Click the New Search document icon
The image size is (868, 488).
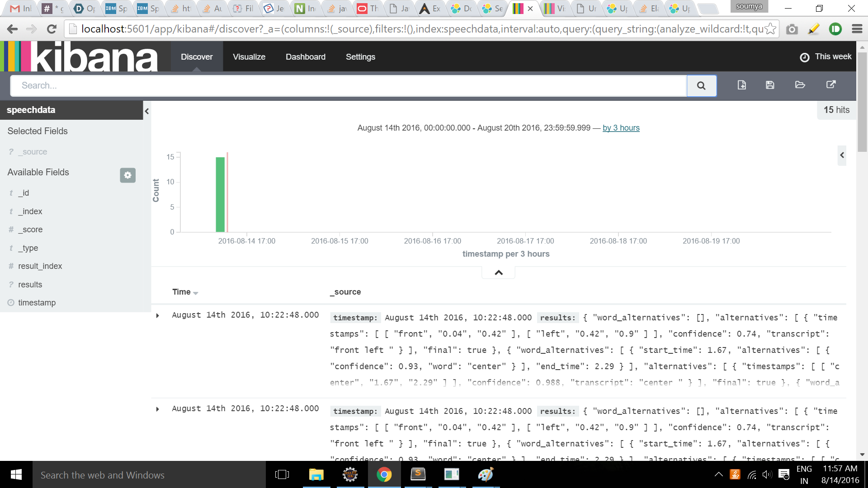[741, 85]
